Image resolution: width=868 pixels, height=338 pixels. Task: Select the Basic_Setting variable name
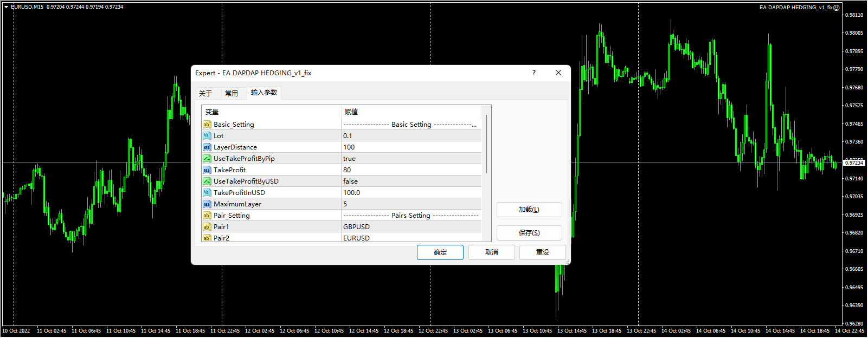[234, 125]
